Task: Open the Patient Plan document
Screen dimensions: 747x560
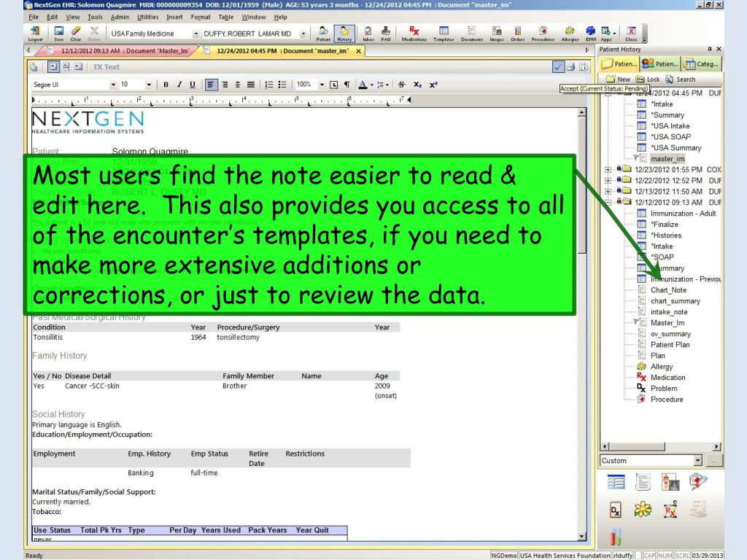Action: coord(670,345)
